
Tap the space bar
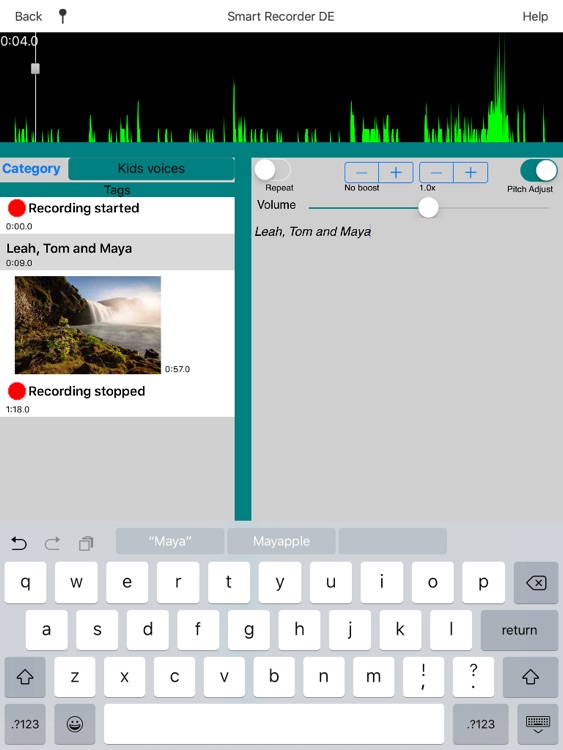click(x=274, y=724)
